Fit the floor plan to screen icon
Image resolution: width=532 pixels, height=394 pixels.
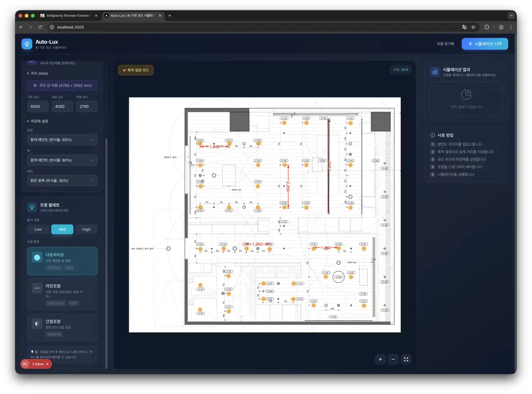406,360
